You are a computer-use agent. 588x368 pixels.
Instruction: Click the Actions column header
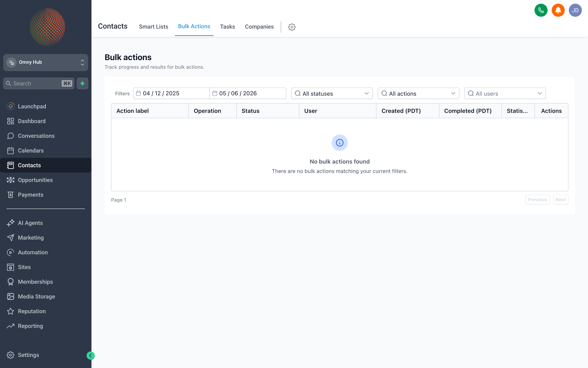(551, 111)
